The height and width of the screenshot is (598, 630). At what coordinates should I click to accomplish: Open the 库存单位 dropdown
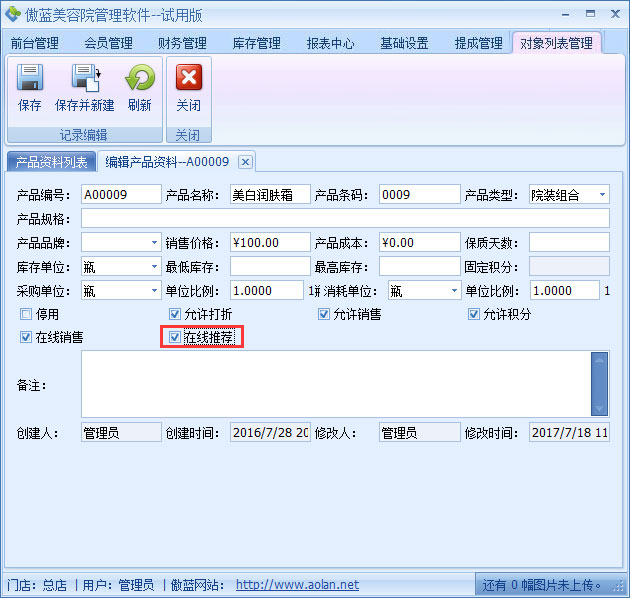pos(154,266)
